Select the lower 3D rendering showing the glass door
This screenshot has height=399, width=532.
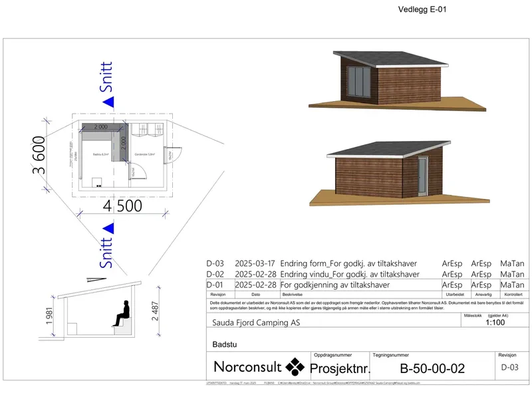[400, 174]
